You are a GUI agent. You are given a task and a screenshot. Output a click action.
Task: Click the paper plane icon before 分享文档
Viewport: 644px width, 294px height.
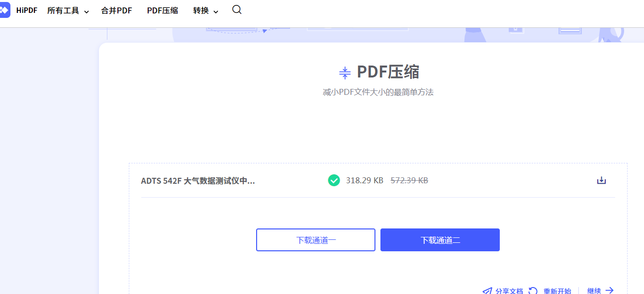488,290
